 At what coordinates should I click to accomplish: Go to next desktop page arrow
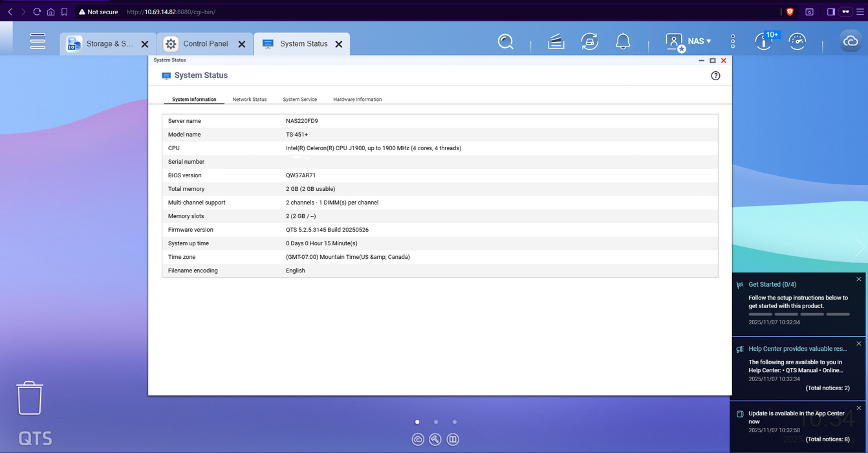859,248
